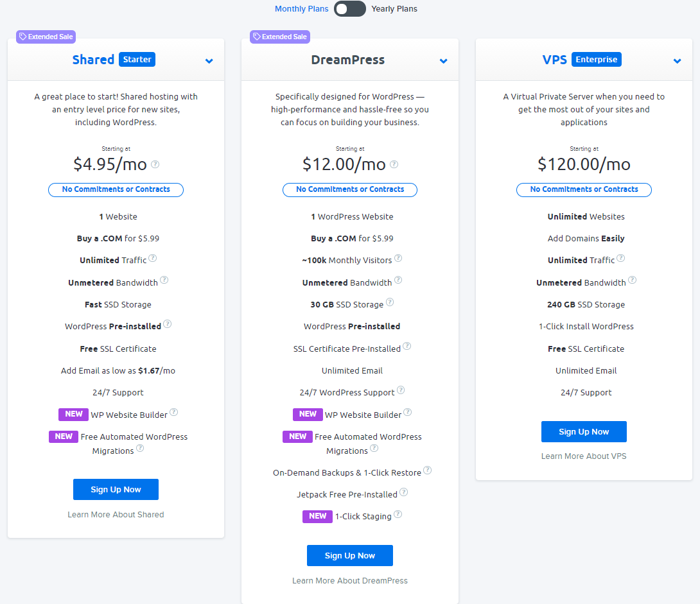Open help icon next to $12.00/mo price
Screen dimensions: 700x604
click(x=394, y=164)
